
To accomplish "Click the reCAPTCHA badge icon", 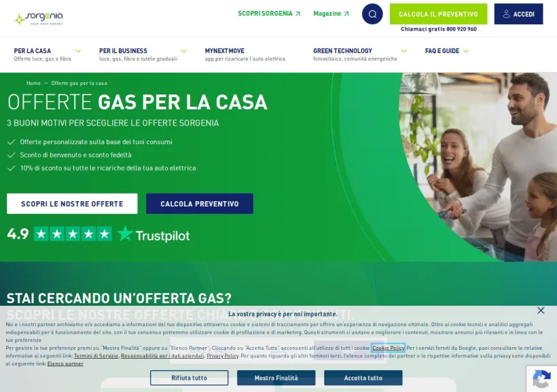I will tap(541, 379).
